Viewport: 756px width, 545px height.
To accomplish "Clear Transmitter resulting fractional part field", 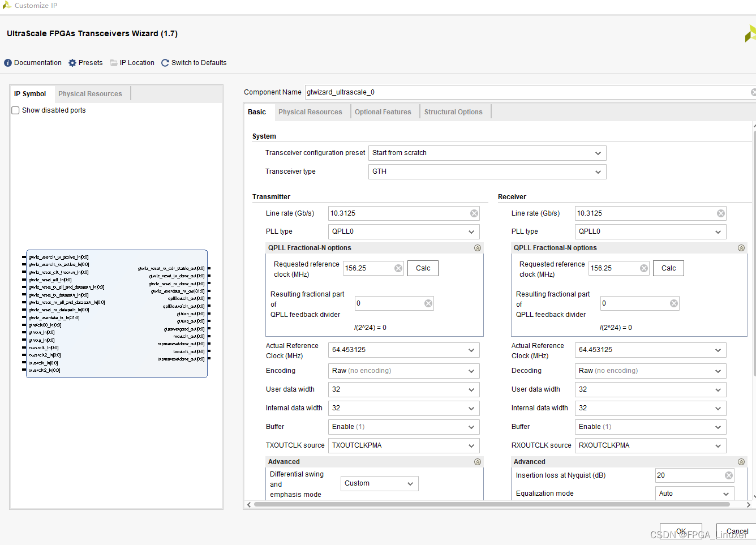I will (428, 303).
